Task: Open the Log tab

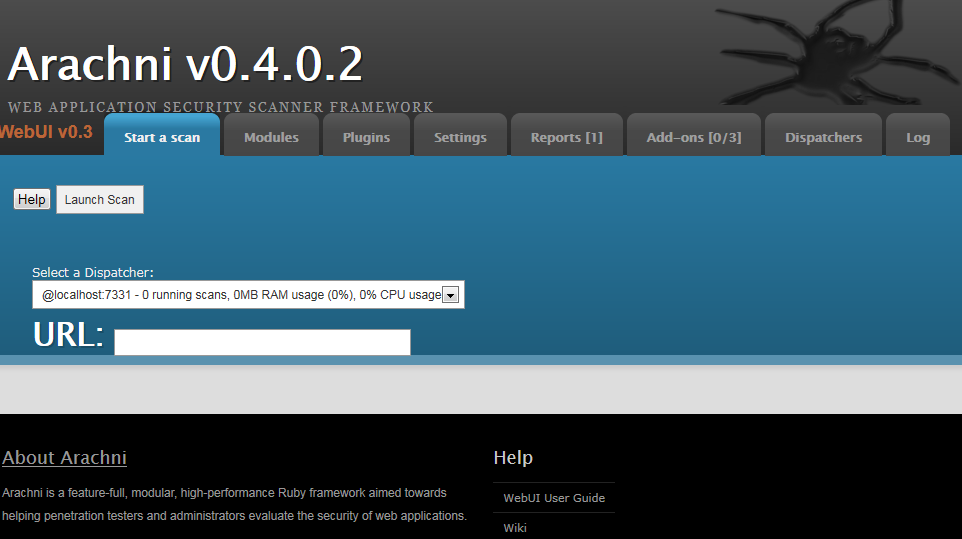Action: (918, 135)
